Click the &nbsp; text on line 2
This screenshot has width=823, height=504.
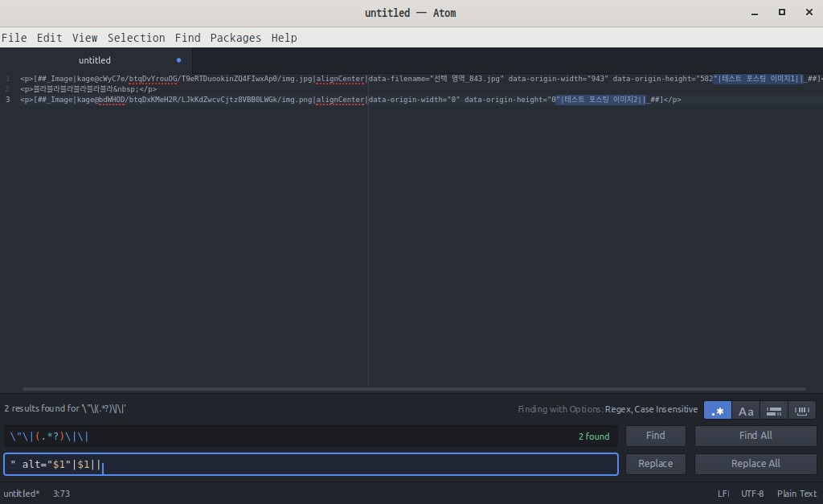pyautogui.click(x=126, y=89)
